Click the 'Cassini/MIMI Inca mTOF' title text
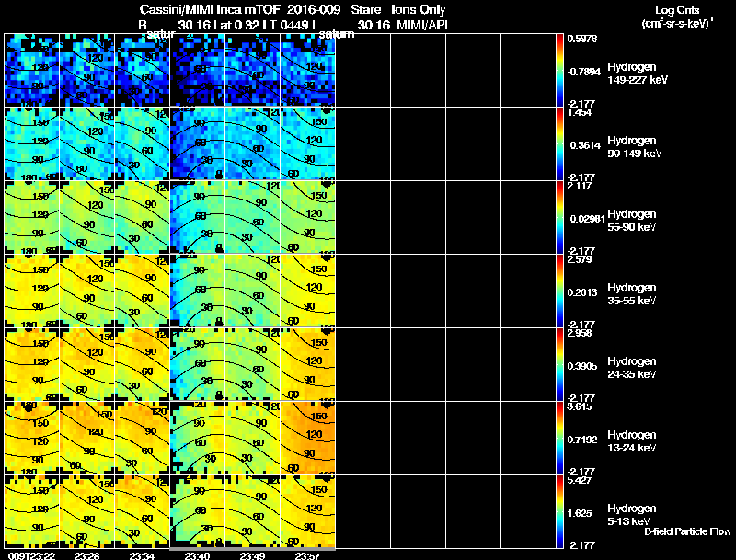Viewport: 736px width, 560px height. [x=210, y=9]
